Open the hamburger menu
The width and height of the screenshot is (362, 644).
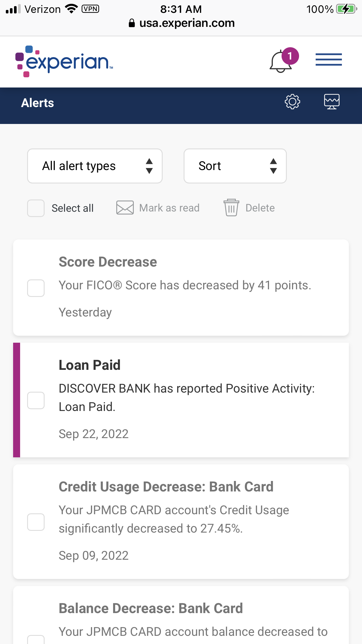click(328, 60)
